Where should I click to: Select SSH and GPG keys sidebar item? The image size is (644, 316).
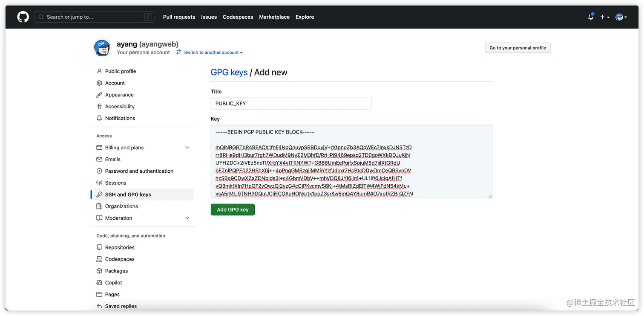(x=144, y=194)
